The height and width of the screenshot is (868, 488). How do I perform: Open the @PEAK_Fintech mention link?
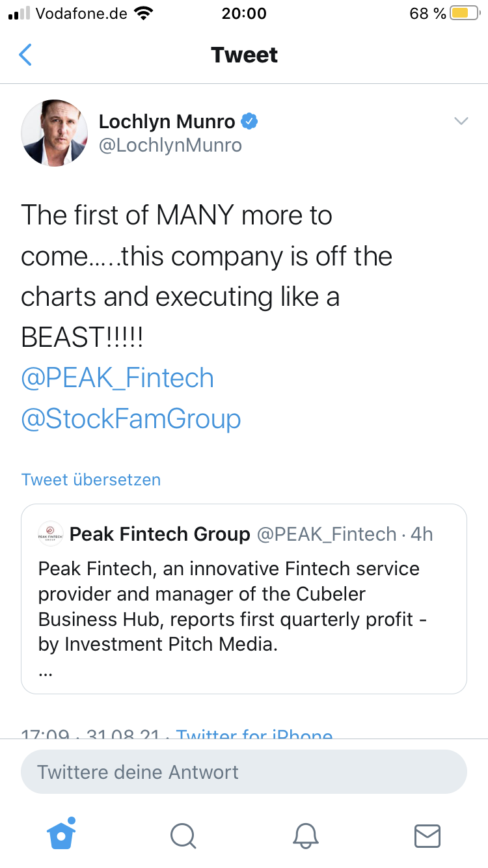pos(118,378)
